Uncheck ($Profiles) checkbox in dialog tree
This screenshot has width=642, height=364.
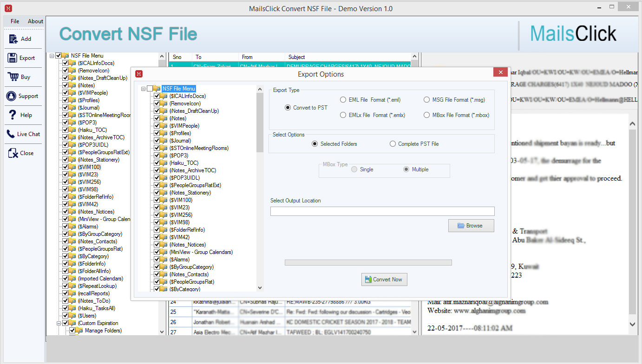coord(157,133)
